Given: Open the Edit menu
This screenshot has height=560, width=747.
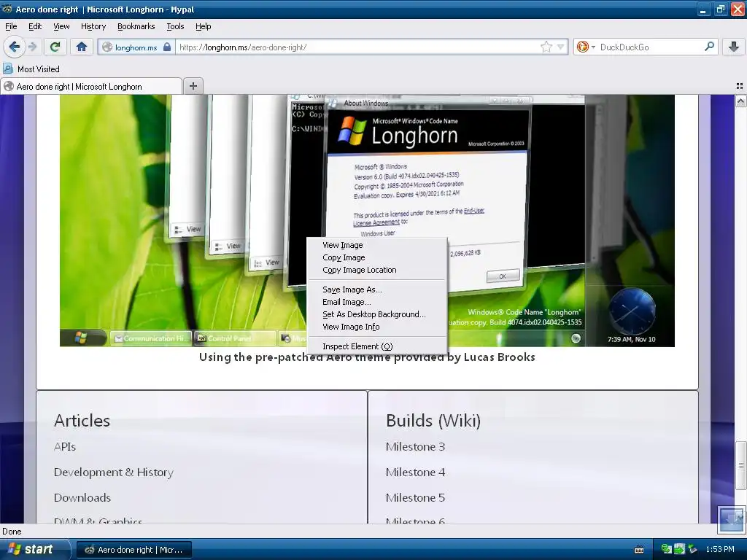Looking at the screenshot, I should pos(35,26).
